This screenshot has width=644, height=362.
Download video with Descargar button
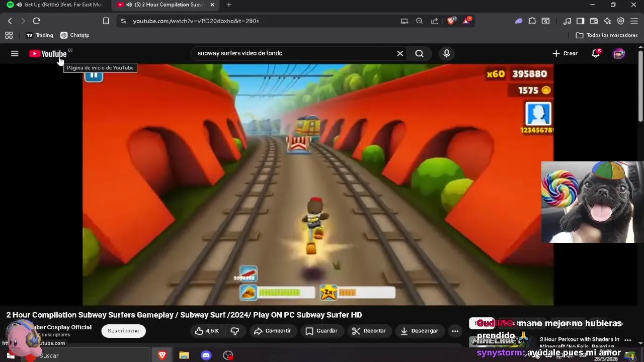pos(419,331)
